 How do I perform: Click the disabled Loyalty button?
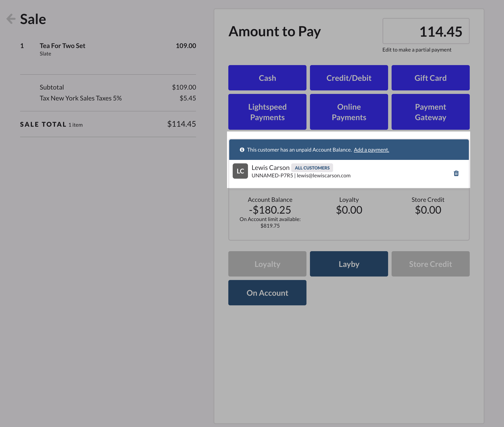click(x=267, y=264)
